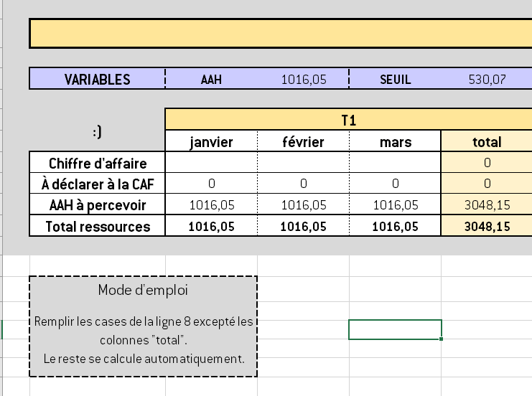
Task: Click the empty Chiffre d'affaire mars cell
Action: coord(396,162)
